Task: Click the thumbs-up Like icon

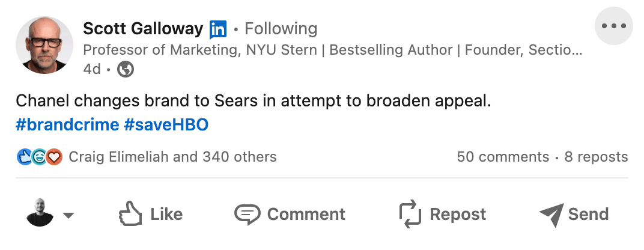Action: [130, 214]
